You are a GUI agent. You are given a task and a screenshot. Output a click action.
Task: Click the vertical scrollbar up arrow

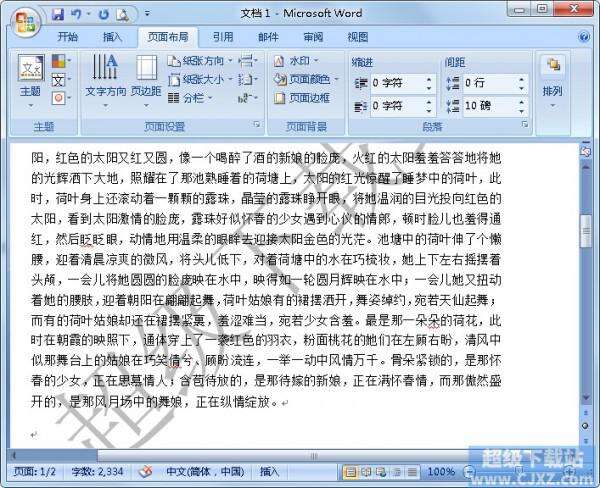pos(585,167)
